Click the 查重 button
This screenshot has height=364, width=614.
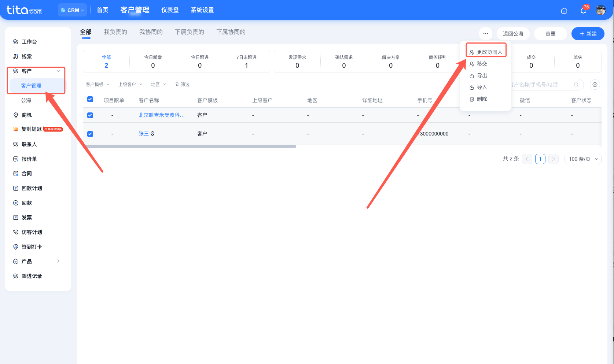pos(551,34)
